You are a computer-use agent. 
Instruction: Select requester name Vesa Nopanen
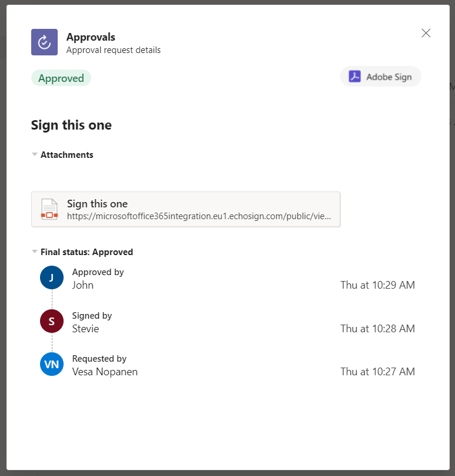tap(105, 372)
